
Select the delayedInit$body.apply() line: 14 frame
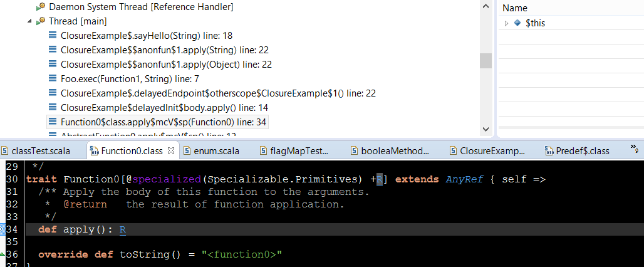[x=164, y=108]
